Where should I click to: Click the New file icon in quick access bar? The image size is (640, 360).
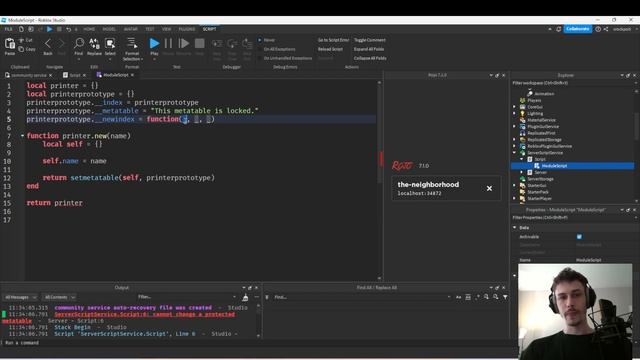point(21,29)
